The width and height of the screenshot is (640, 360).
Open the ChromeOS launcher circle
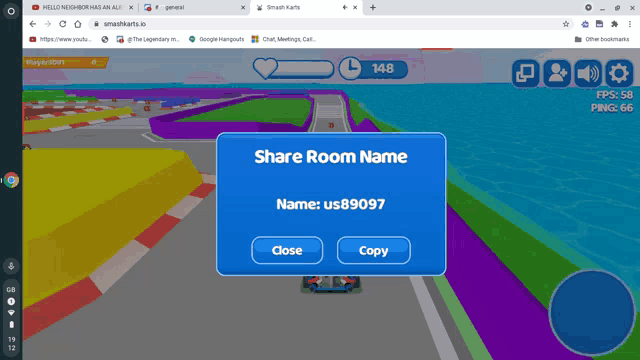pyautogui.click(x=11, y=11)
